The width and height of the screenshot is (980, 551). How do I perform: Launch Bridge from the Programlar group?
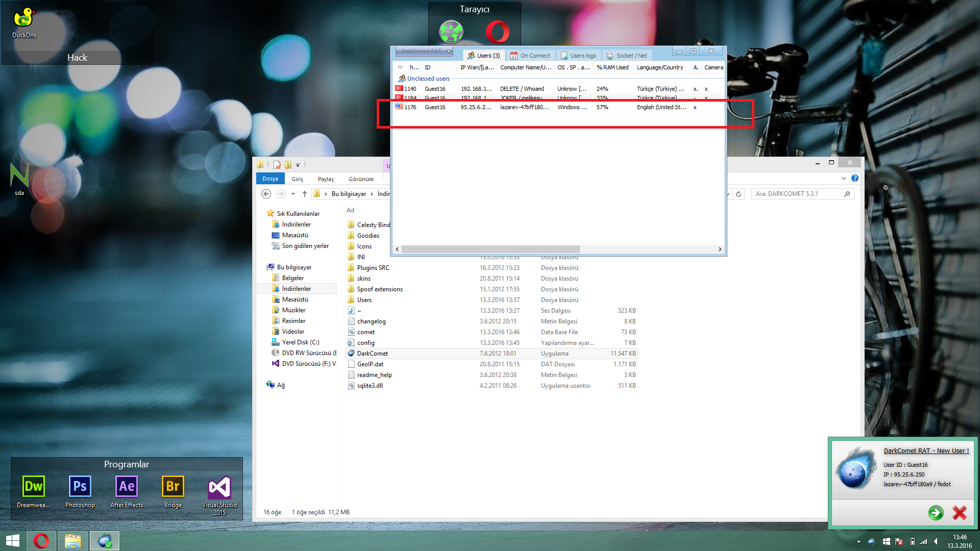click(173, 491)
